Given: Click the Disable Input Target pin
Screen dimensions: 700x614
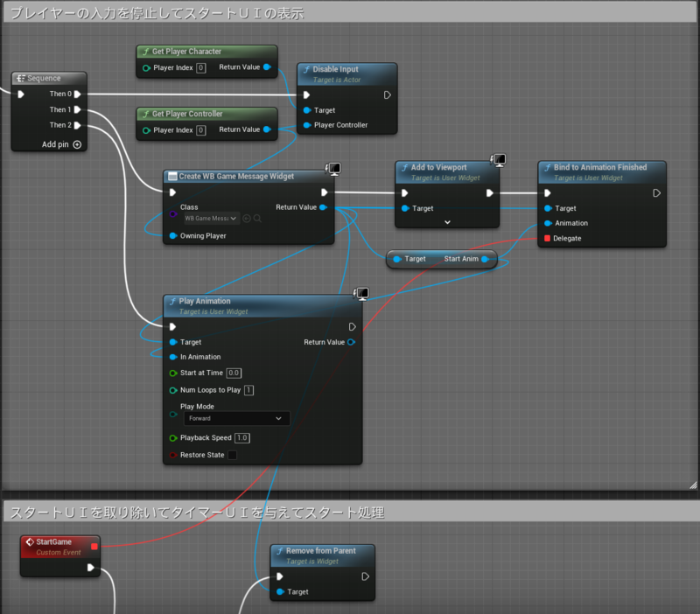Looking at the screenshot, I should coord(307,110).
